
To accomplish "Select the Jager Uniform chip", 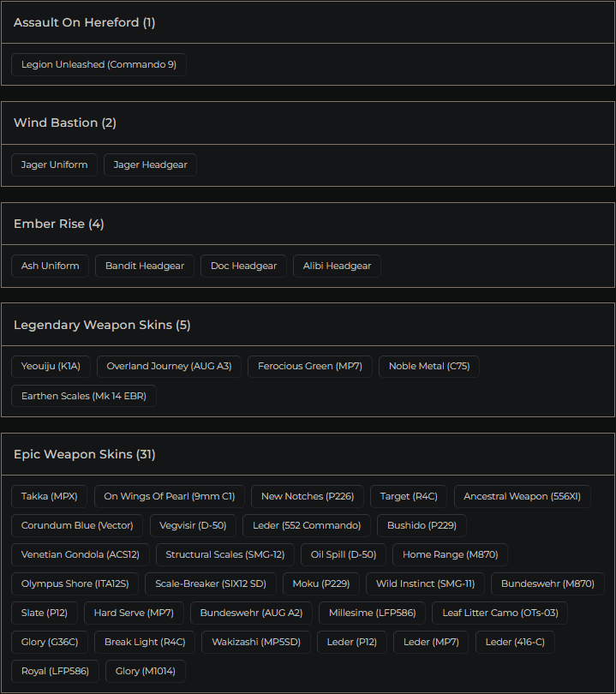I will (x=54, y=165).
